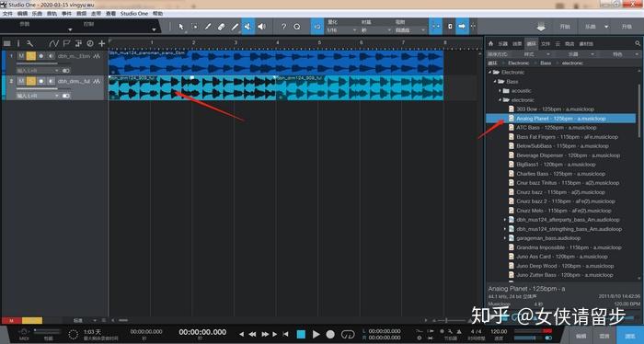Image resolution: width=644 pixels, height=344 pixels.
Task: Open the 文件 menu
Action: [7, 14]
